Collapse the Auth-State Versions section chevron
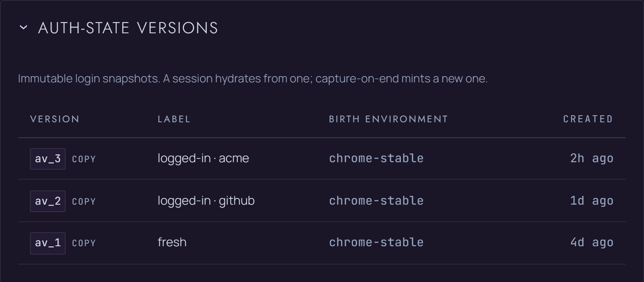Viewport: 644px width, 282px height. [x=24, y=28]
